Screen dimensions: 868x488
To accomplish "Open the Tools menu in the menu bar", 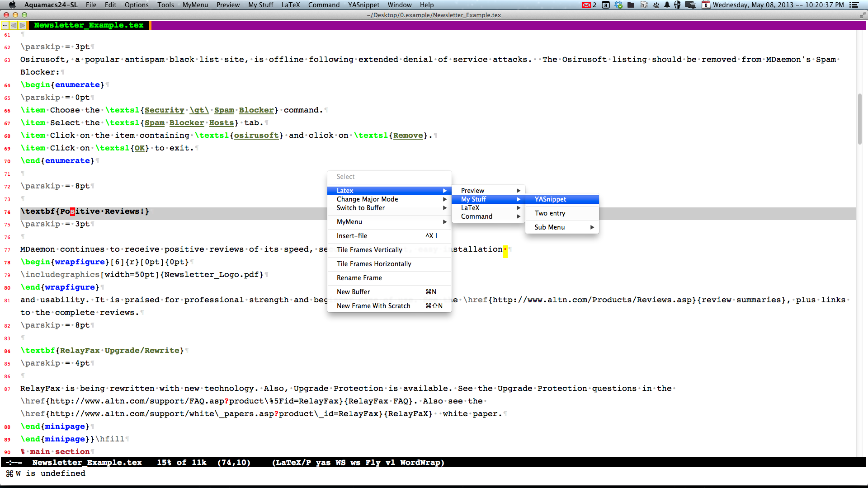I will tap(165, 5).
